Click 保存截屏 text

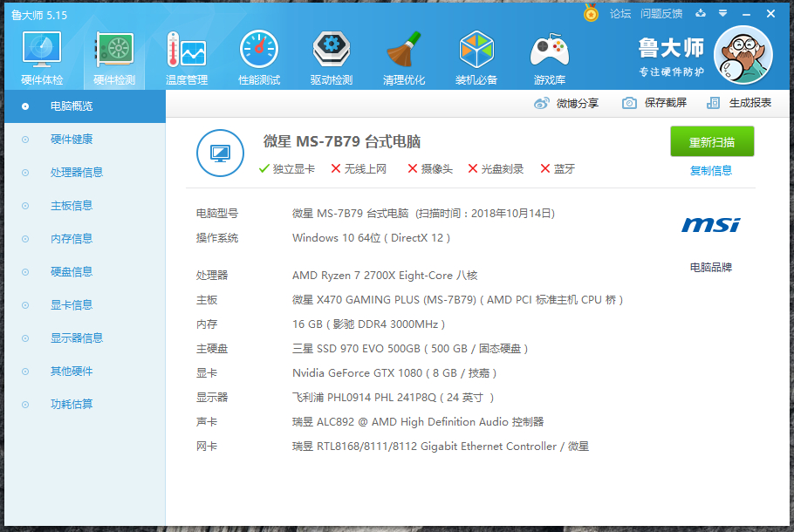tap(666, 103)
